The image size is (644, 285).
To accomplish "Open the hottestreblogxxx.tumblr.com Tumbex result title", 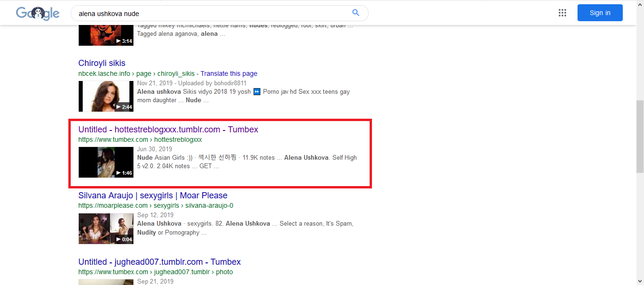I will [x=168, y=130].
